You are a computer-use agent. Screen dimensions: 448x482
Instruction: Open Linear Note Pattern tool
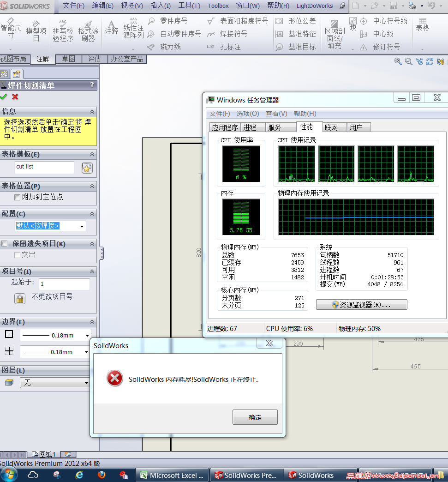click(x=133, y=28)
